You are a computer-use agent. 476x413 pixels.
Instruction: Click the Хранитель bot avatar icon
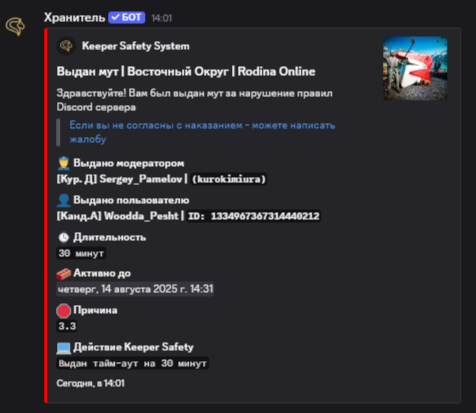15,27
